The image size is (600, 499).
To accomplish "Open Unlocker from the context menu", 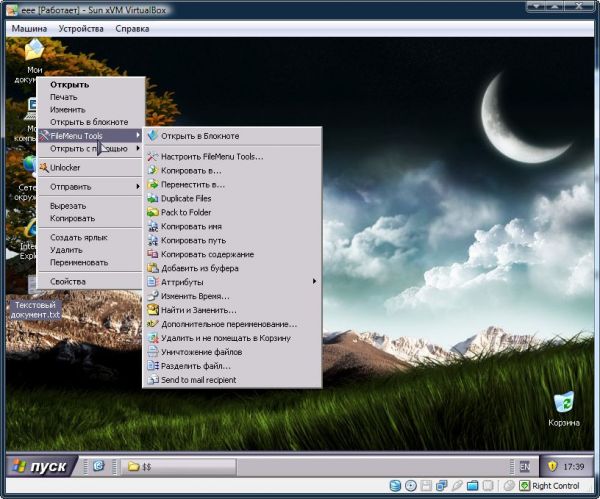I will click(x=65, y=168).
